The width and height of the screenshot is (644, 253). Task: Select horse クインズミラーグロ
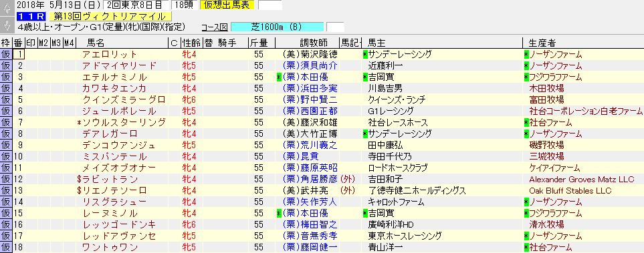pyautogui.click(x=124, y=99)
